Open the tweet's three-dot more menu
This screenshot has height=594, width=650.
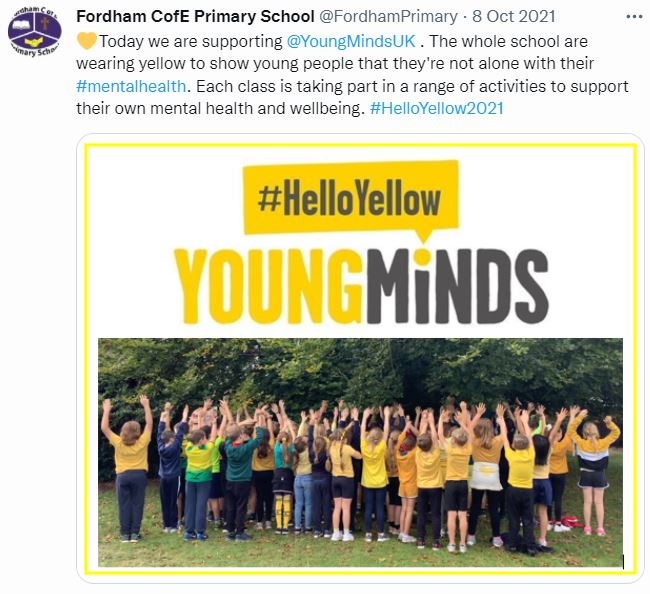pos(634,17)
